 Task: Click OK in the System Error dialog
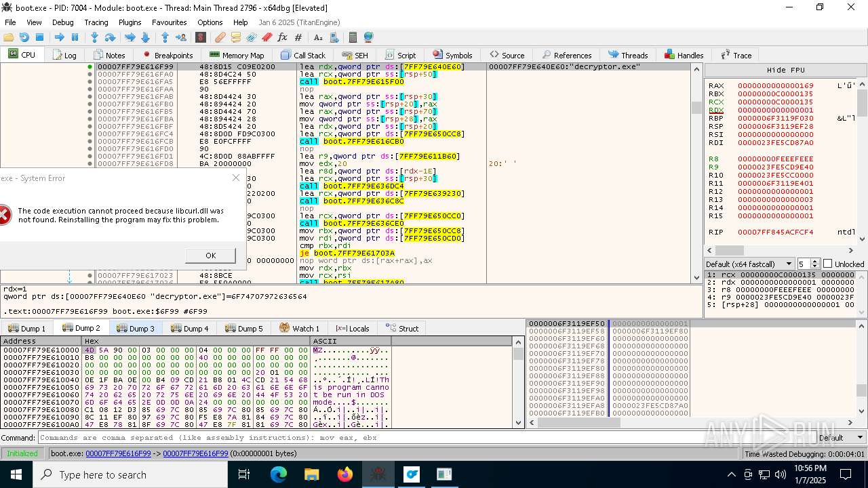(210, 256)
